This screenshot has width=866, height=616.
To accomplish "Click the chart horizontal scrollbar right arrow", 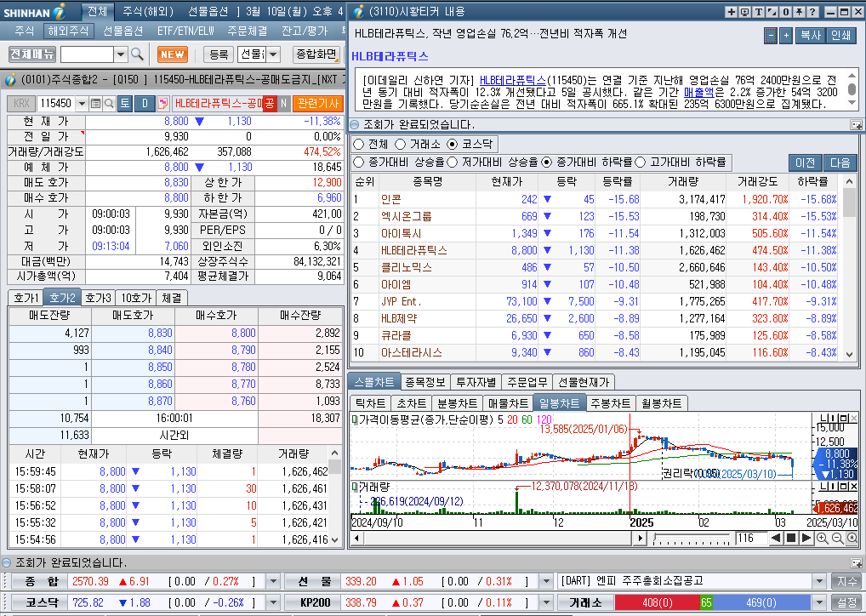I will tap(640, 538).
